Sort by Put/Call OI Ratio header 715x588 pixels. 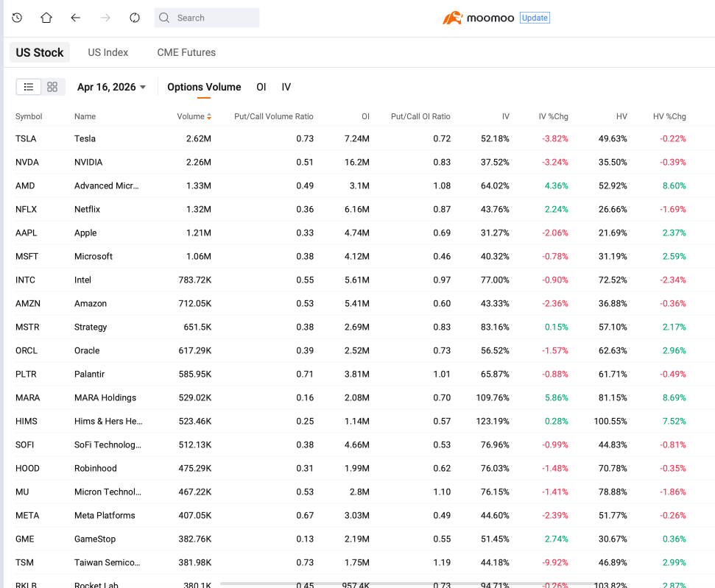point(420,117)
